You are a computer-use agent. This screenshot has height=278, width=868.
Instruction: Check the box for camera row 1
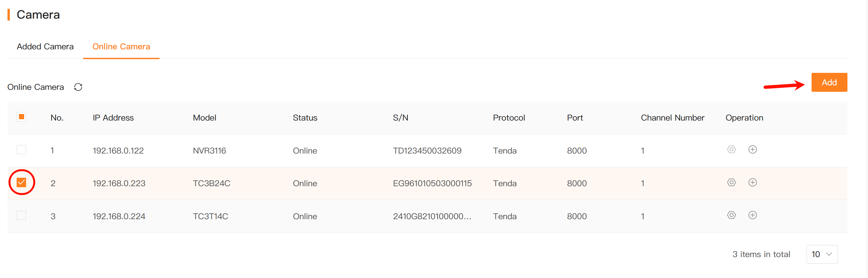click(x=21, y=150)
